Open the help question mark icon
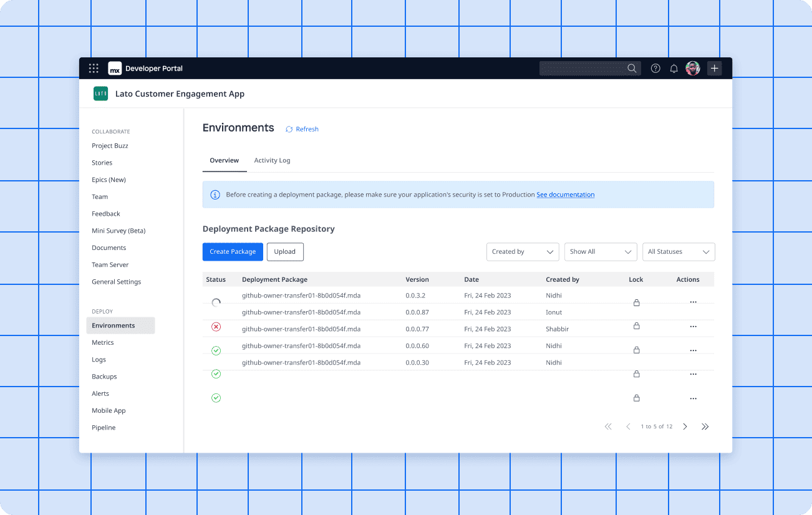This screenshot has height=515, width=812. [655, 69]
